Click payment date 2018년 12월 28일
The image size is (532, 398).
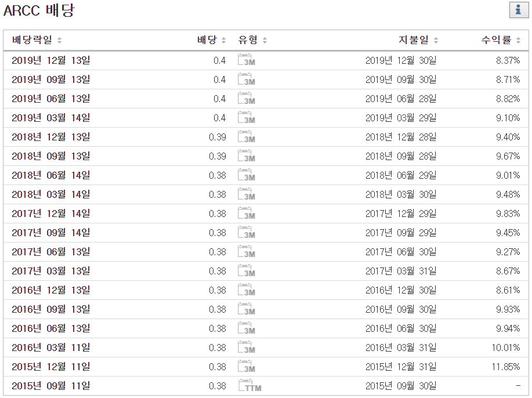401,137
